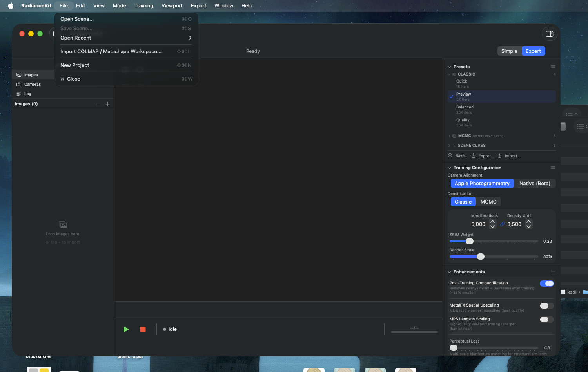Open the Help menu
This screenshot has height=372, width=588.
point(247,5)
